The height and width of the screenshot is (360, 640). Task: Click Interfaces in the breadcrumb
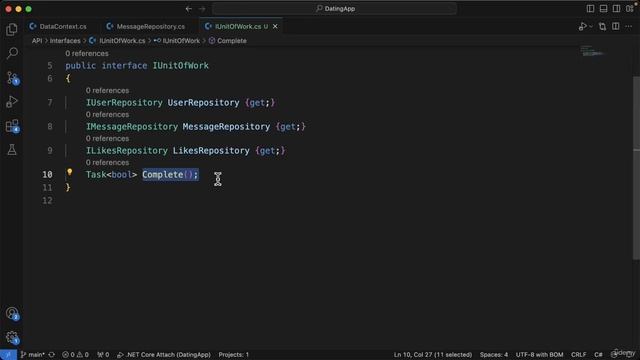pyautogui.click(x=65, y=41)
